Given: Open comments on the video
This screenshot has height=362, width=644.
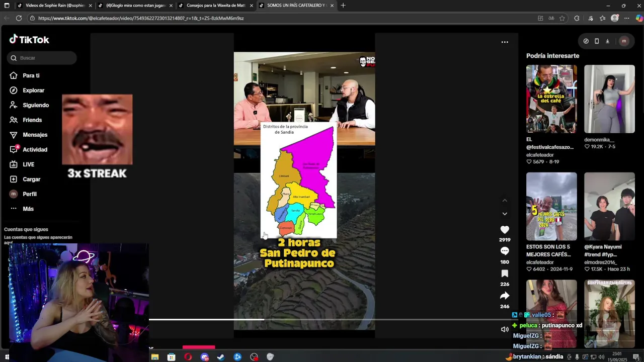Looking at the screenshot, I should pyautogui.click(x=505, y=251).
